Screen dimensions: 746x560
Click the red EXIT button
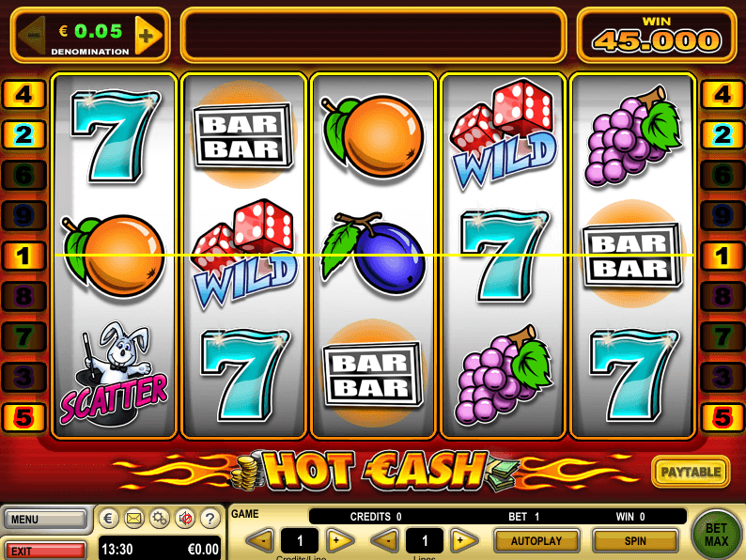coord(46,551)
